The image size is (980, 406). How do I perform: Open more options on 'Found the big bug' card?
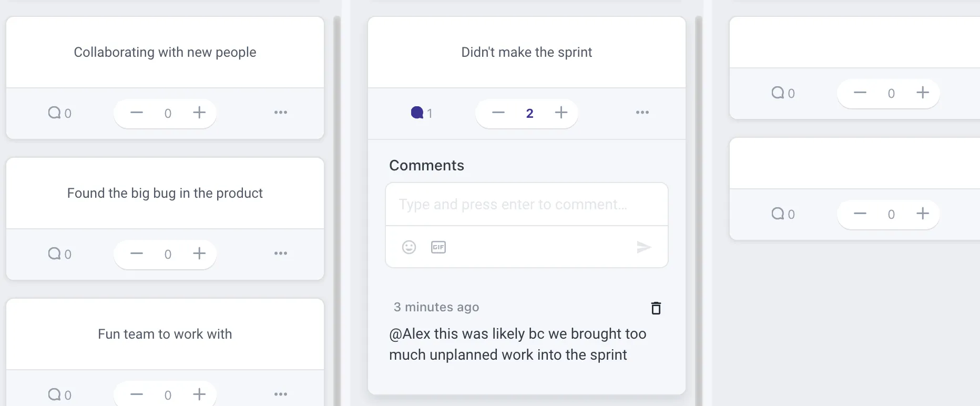point(281,253)
